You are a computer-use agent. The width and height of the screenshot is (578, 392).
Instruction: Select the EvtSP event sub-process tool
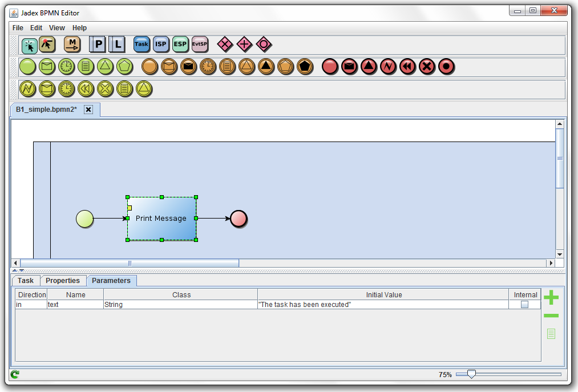[x=200, y=44]
